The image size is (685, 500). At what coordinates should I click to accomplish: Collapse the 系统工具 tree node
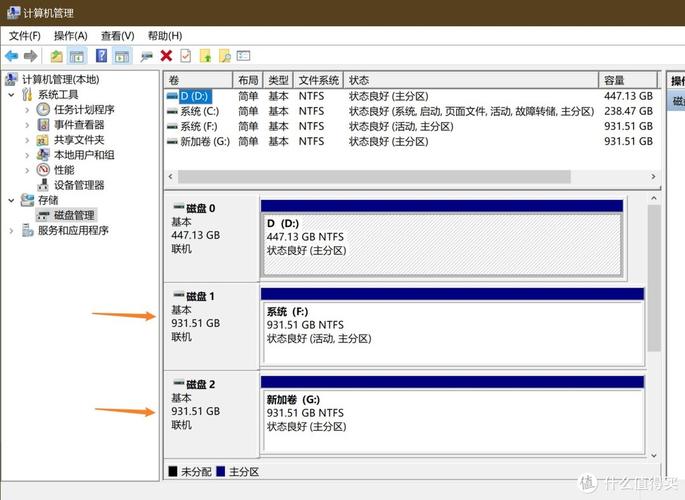tap(11, 95)
